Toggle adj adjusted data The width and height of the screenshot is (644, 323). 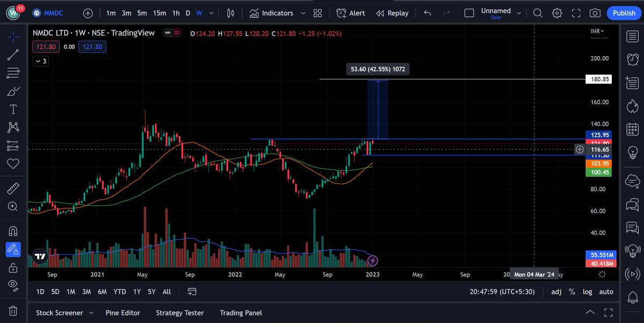point(556,291)
